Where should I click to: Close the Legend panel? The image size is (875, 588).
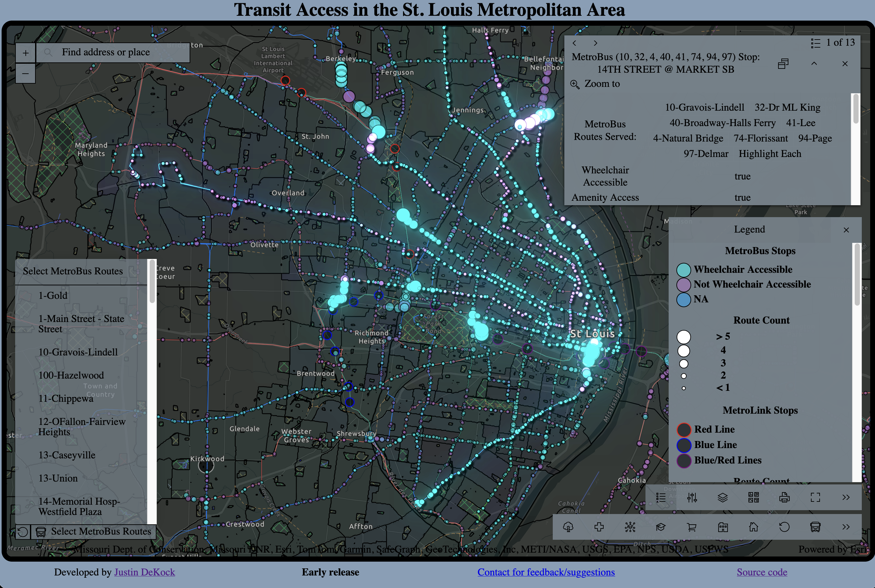click(x=846, y=230)
